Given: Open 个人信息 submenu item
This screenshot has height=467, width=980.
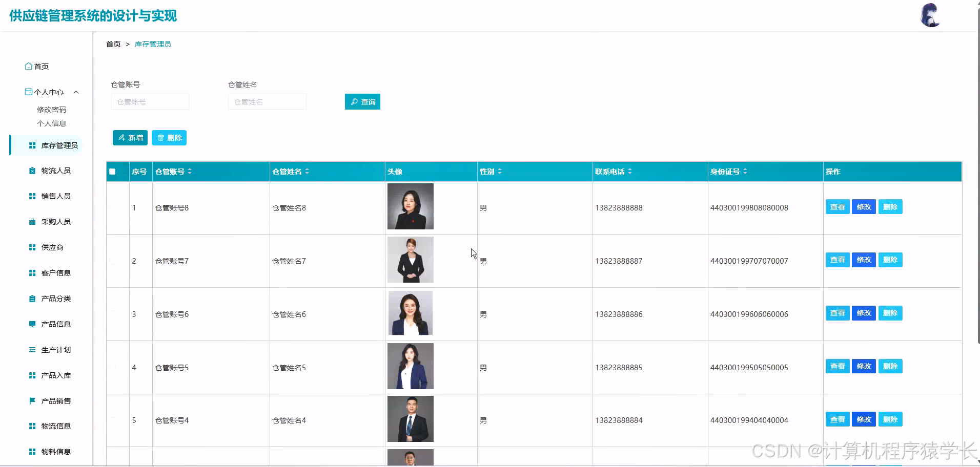Looking at the screenshot, I should (51, 123).
